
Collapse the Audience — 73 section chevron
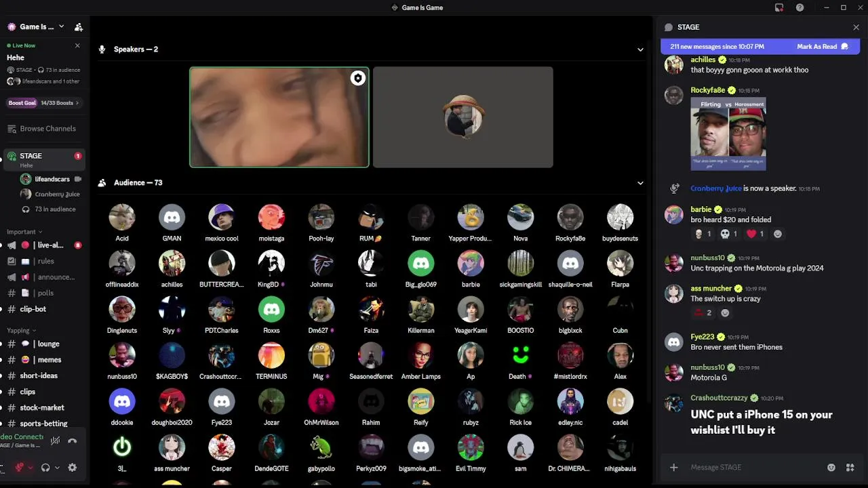[640, 183]
